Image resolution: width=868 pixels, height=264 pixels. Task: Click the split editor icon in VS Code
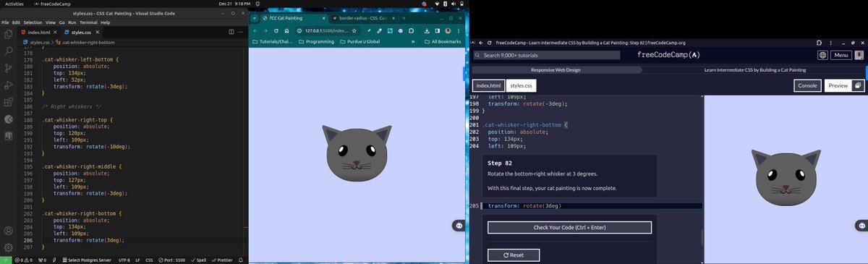[x=231, y=33]
